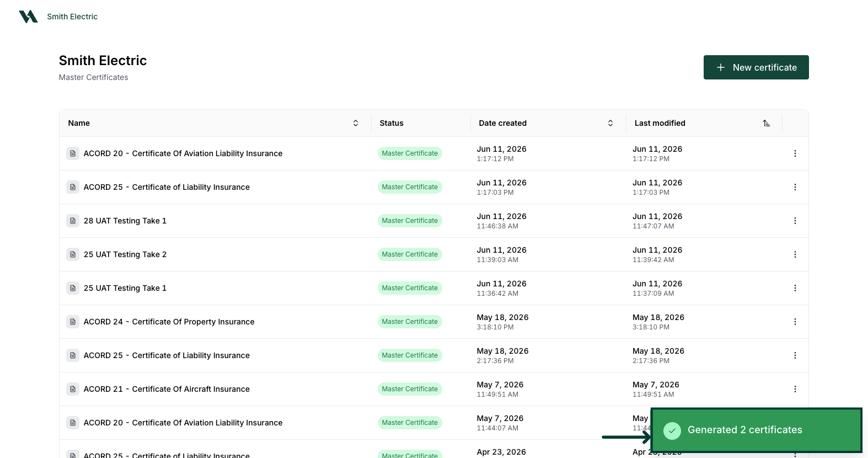
Task: Open the '28 UAT Testing Take 1' certificate
Action: [x=125, y=221]
